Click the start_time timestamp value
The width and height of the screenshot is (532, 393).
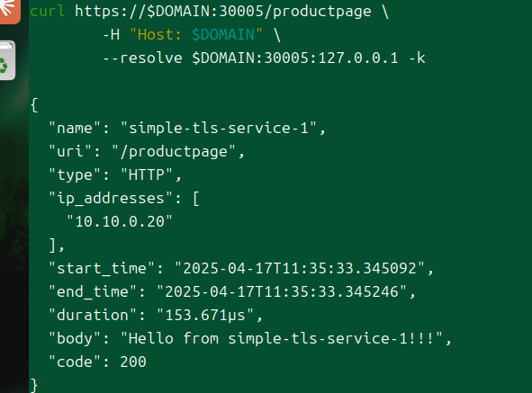(x=300, y=269)
